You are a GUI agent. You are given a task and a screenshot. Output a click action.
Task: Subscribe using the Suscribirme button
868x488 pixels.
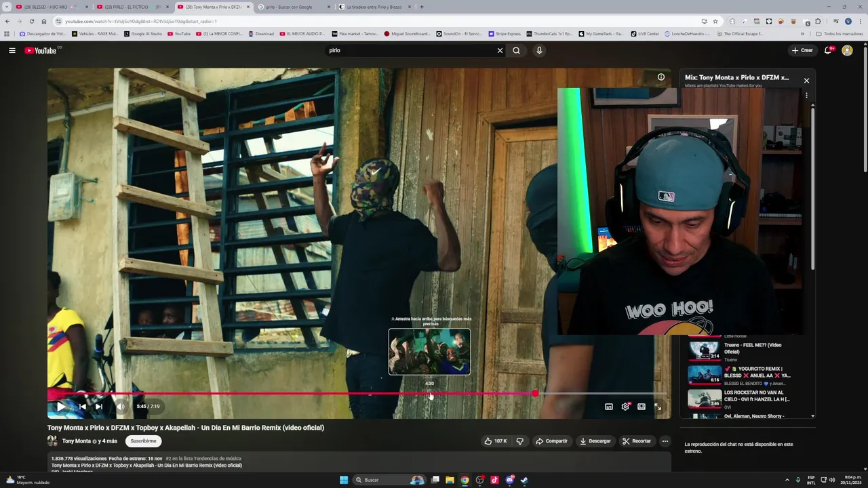[143, 441]
